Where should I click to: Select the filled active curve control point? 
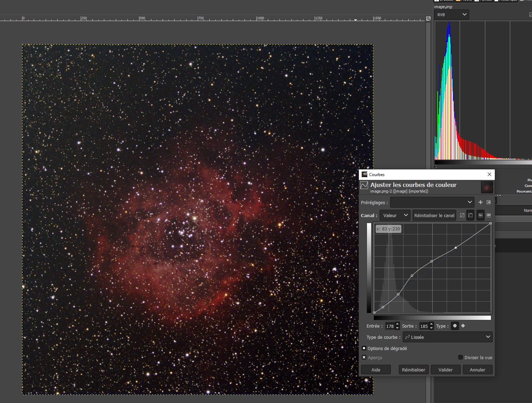(456, 248)
